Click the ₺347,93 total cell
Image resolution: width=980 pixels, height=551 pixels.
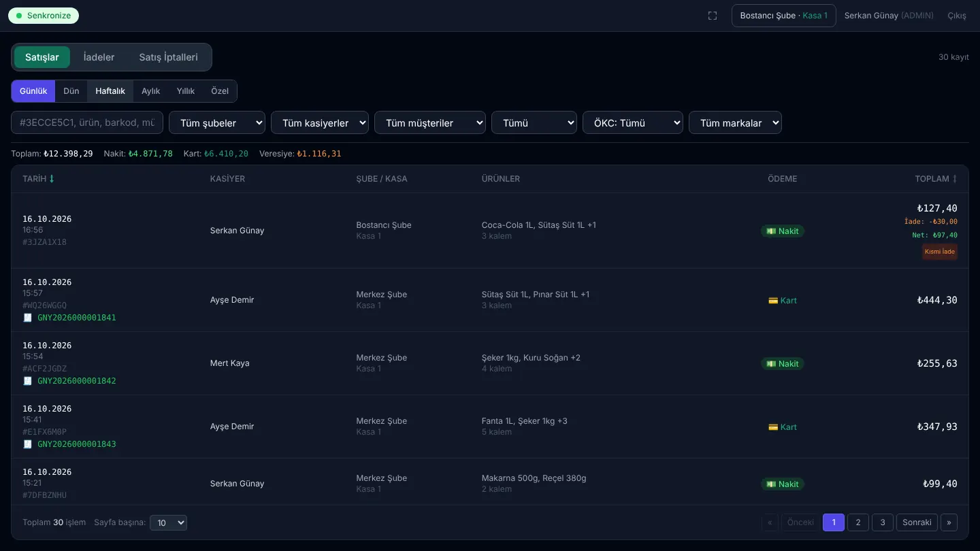pyautogui.click(x=937, y=427)
